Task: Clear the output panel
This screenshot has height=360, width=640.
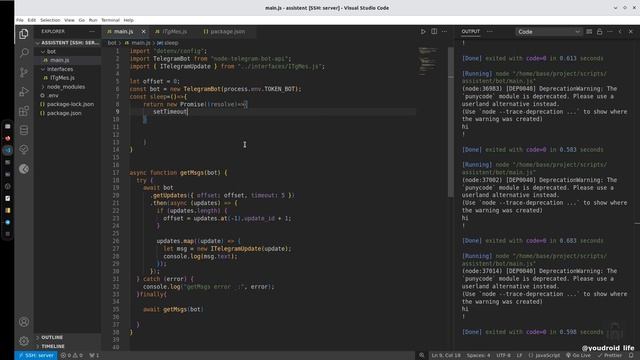Action: (589, 31)
